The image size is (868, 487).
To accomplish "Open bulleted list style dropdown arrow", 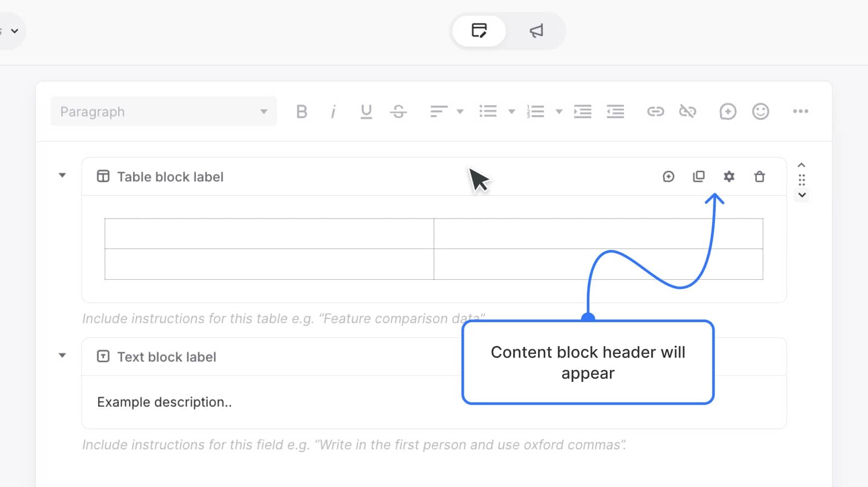I will click(x=511, y=112).
